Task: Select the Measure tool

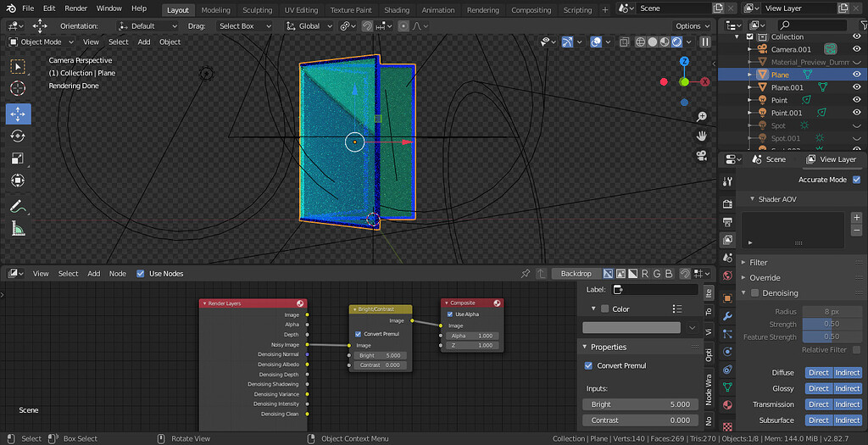Action: tap(19, 228)
